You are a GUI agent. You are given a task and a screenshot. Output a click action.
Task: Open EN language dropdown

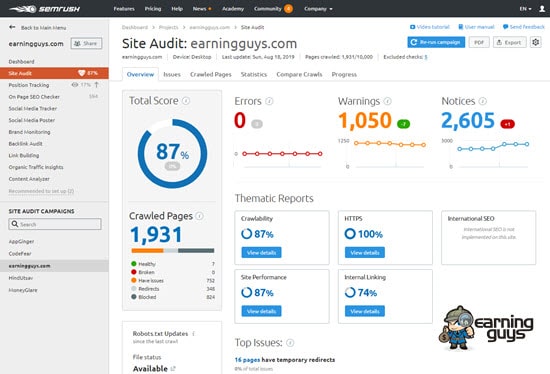(525, 9)
